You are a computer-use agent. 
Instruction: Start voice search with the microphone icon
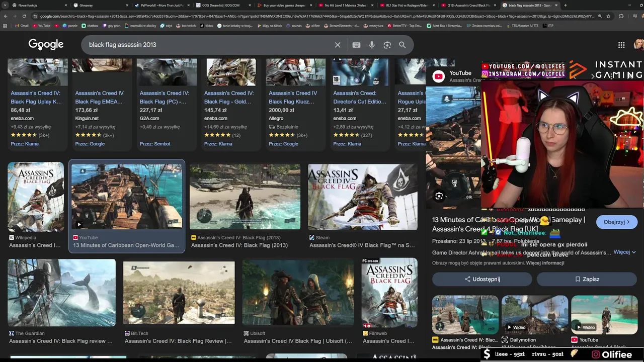coord(372,45)
